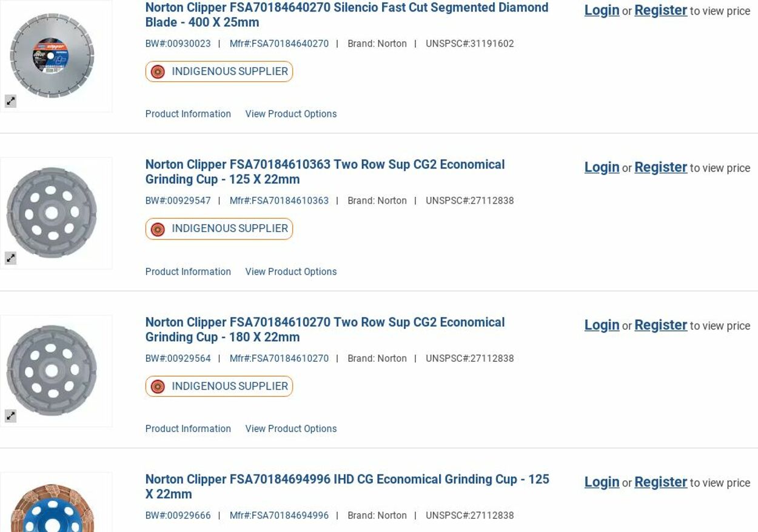This screenshot has width=758, height=532.
Task: Click Register link beside the 125mm CG2 cup
Action: tap(660, 167)
